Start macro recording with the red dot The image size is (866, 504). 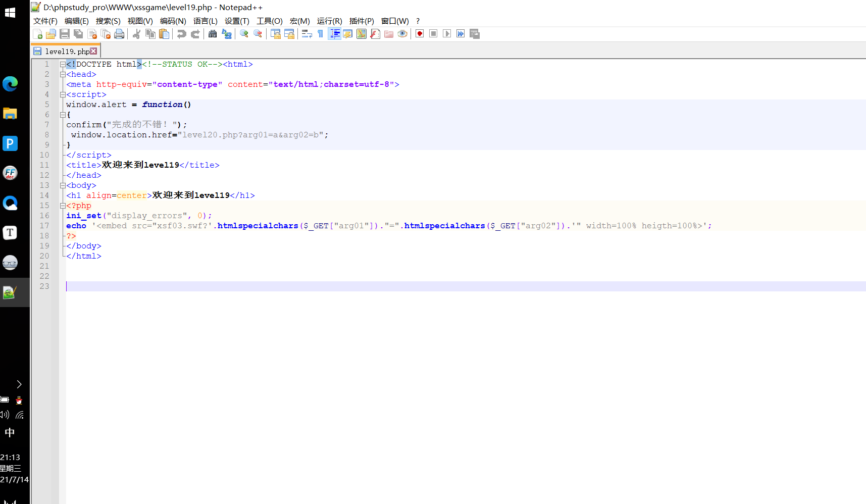tap(420, 34)
